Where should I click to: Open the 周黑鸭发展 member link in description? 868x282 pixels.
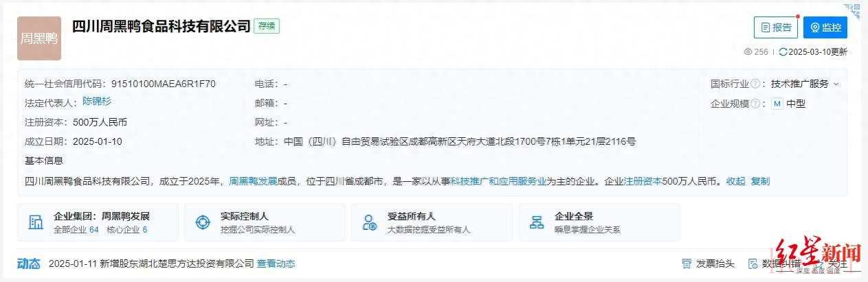tap(253, 181)
